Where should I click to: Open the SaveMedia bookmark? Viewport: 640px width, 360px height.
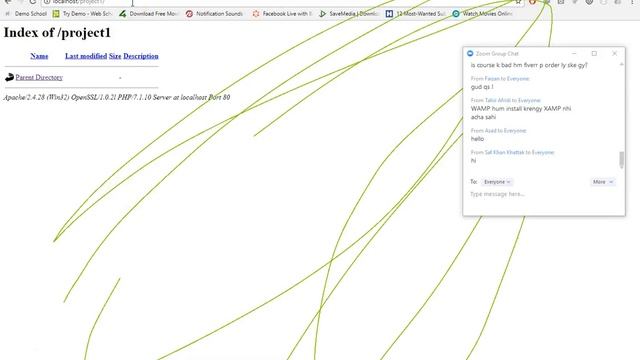(349, 14)
